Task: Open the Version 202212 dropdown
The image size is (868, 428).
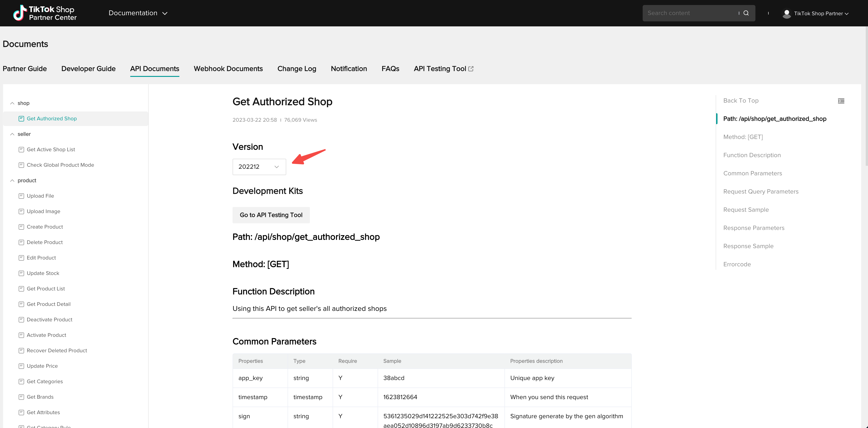Action: point(259,167)
